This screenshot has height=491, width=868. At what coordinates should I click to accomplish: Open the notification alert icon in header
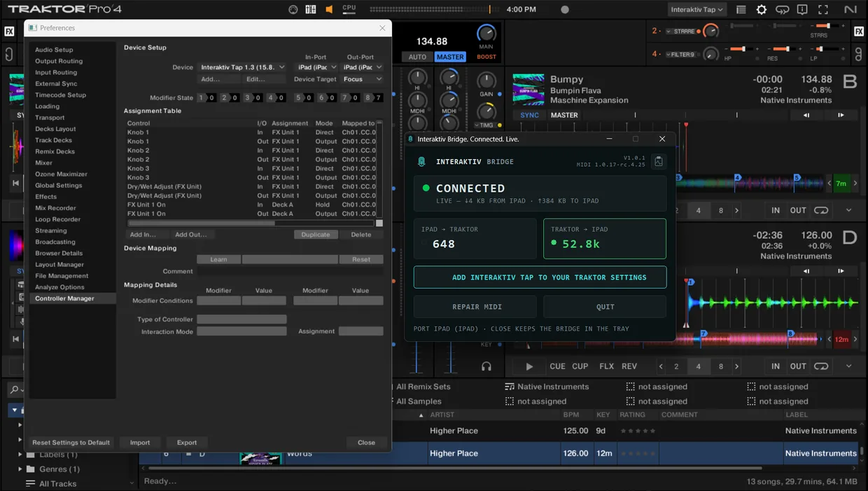click(x=802, y=10)
